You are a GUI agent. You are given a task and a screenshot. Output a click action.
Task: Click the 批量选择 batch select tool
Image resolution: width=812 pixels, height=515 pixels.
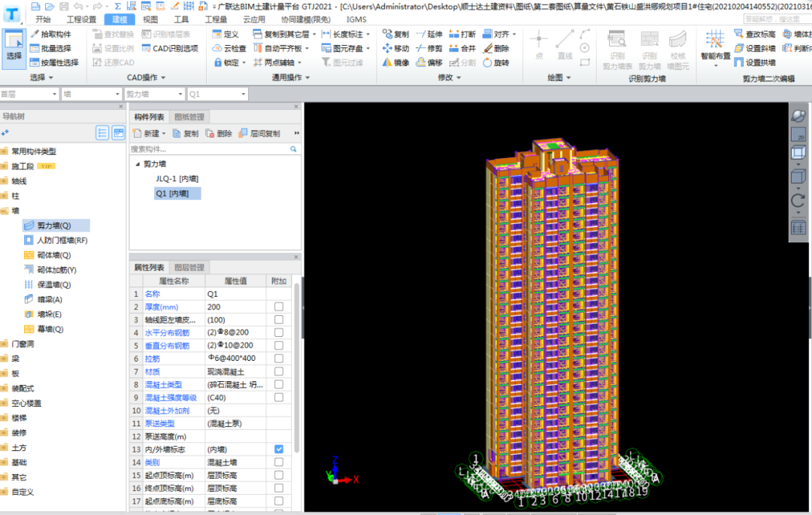pyautogui.click(x=51, y=48)
